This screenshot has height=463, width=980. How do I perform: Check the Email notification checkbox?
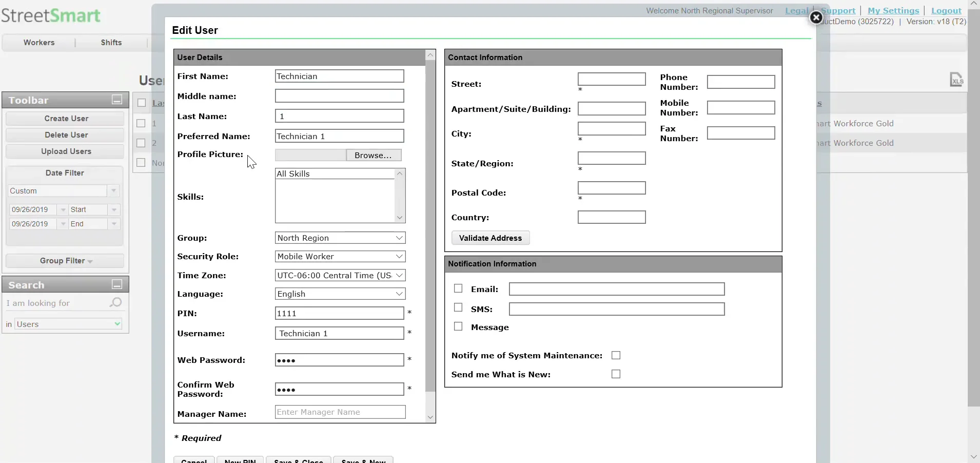click(x=458, y=288)
